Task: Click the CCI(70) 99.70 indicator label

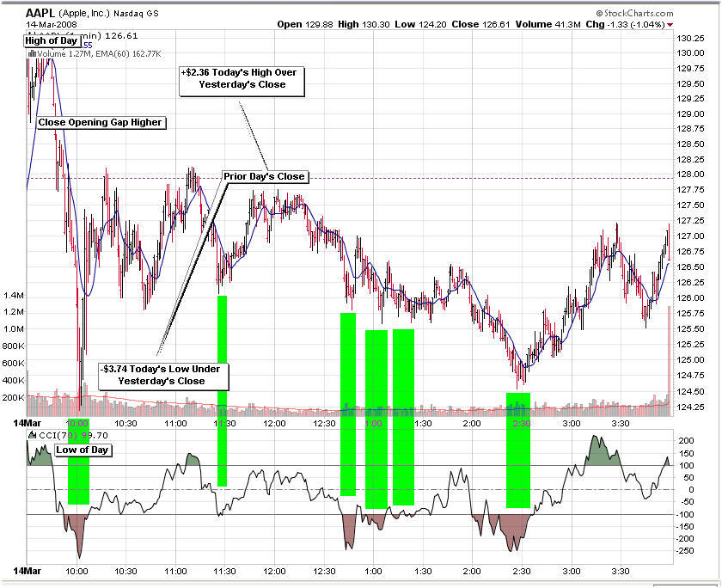Action: pyautogui.click(x=74, y=435)
